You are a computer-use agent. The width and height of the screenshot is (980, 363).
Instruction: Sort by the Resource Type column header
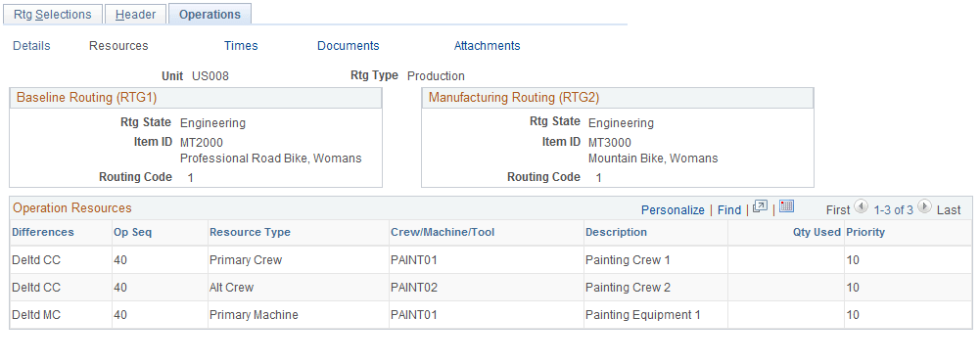(250, 232)
